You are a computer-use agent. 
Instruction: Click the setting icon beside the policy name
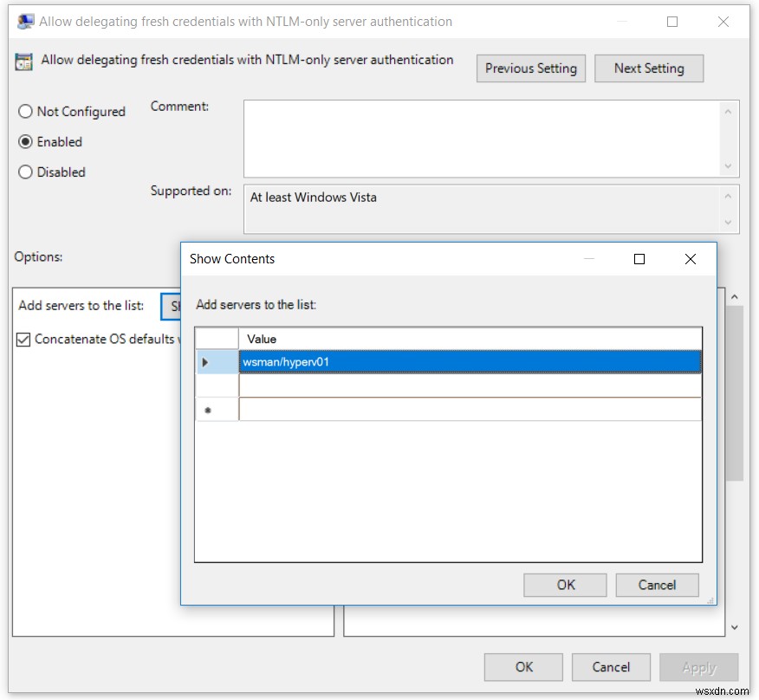click(23, 62)
